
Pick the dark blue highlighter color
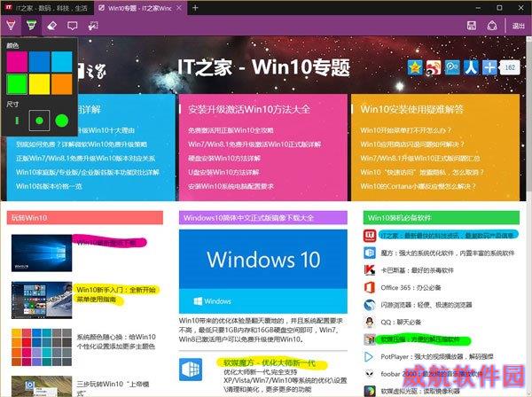(x=39, y=62)
